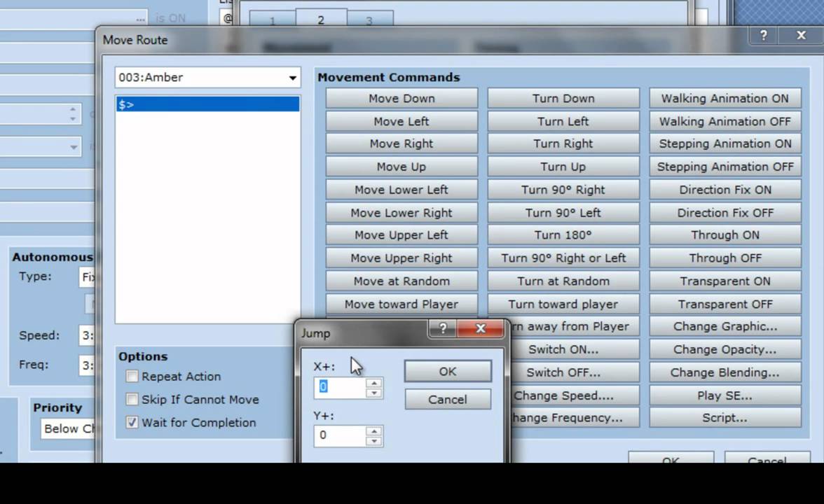Click Direction Fix OFF
The width and height of the screenshot is (824, 504).
[725, 213]
